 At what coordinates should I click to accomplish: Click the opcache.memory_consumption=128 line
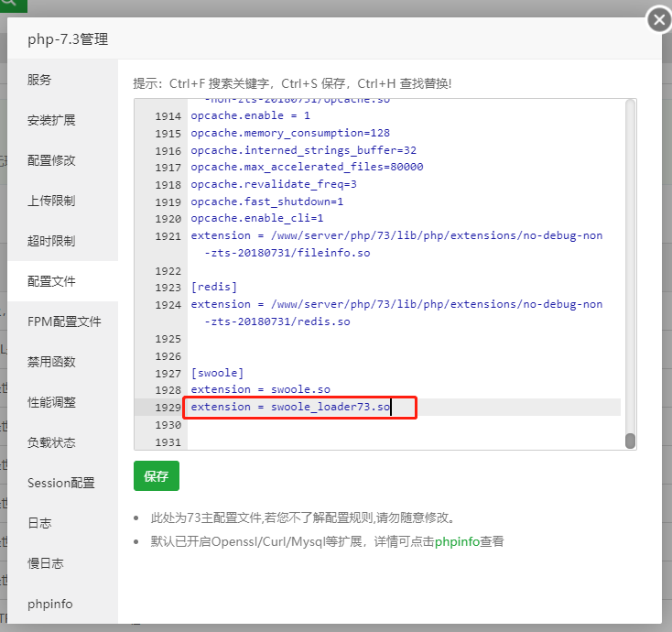290,133
